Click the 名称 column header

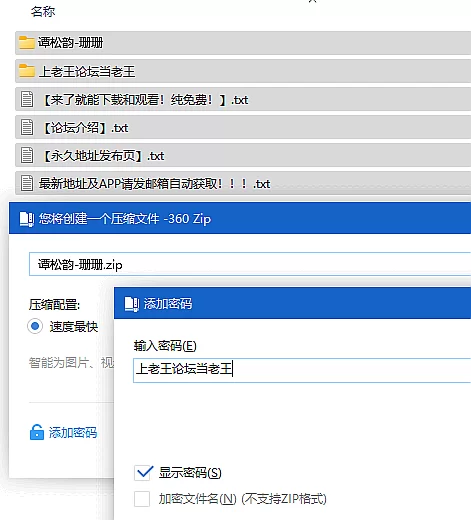pos(43,12)
